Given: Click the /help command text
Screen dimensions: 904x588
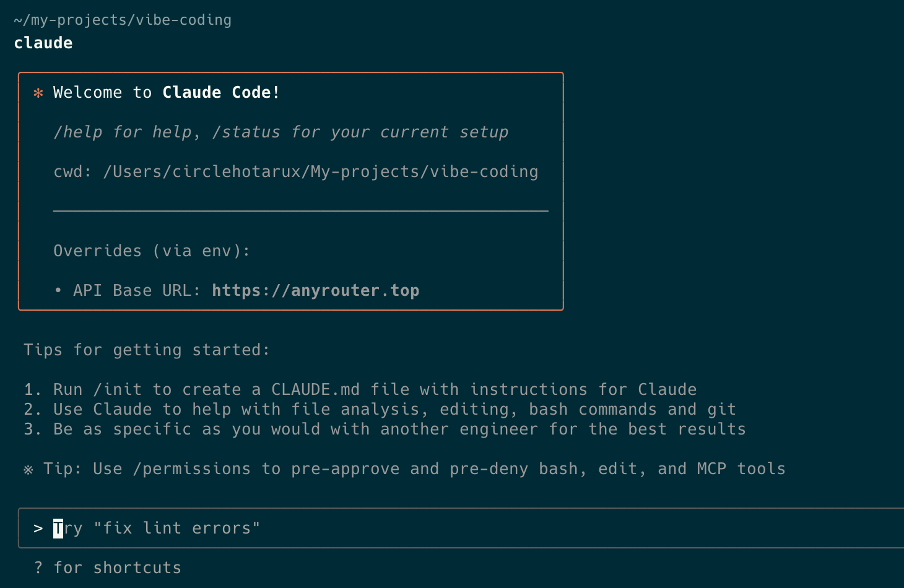Looking at the screenshot, I should 77,132.
